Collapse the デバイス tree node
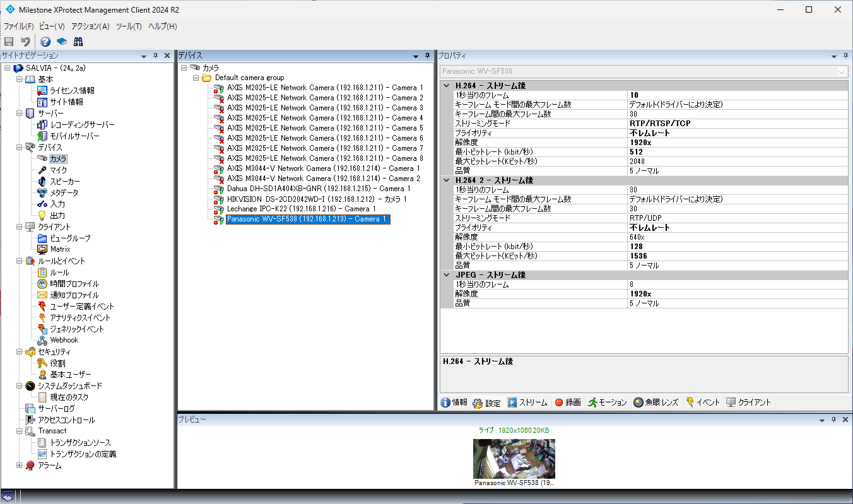This screenshot has height=504, width=853. pyautogui.click(x=19, y=148)
